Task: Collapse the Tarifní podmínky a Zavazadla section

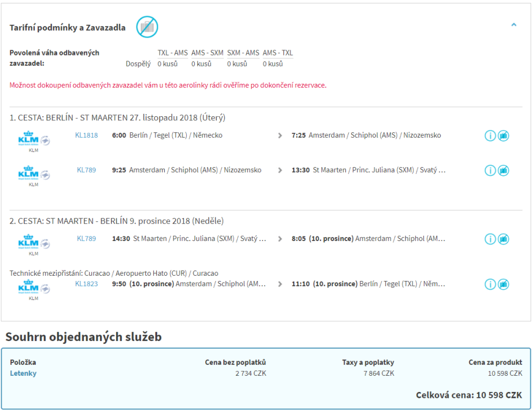Action: click(x=513, y=25)
